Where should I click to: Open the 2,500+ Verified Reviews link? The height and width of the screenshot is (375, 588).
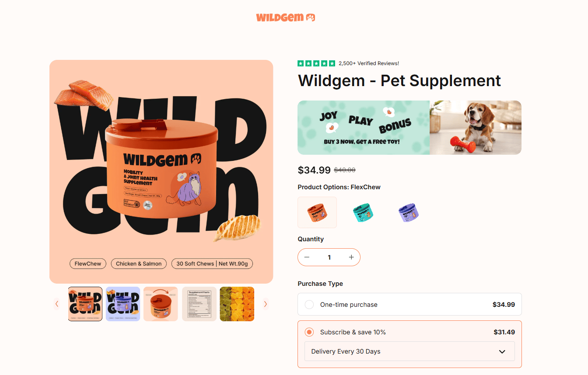[369, 63]
